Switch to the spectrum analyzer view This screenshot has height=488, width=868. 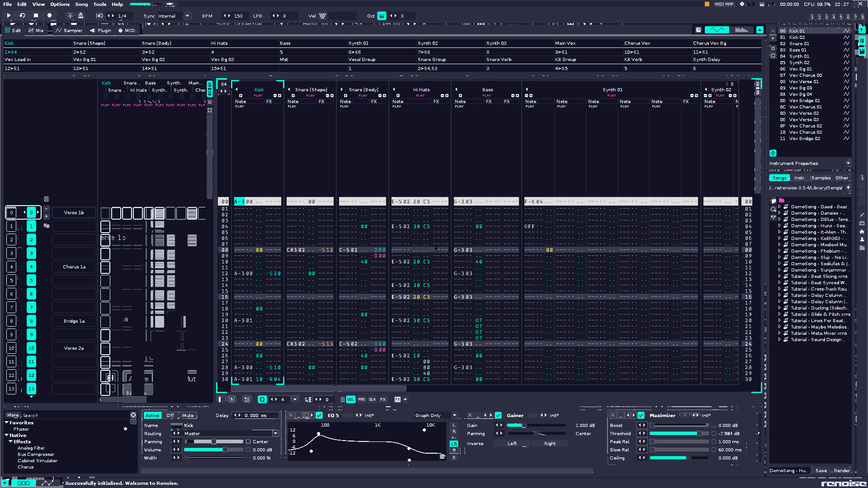741,30
